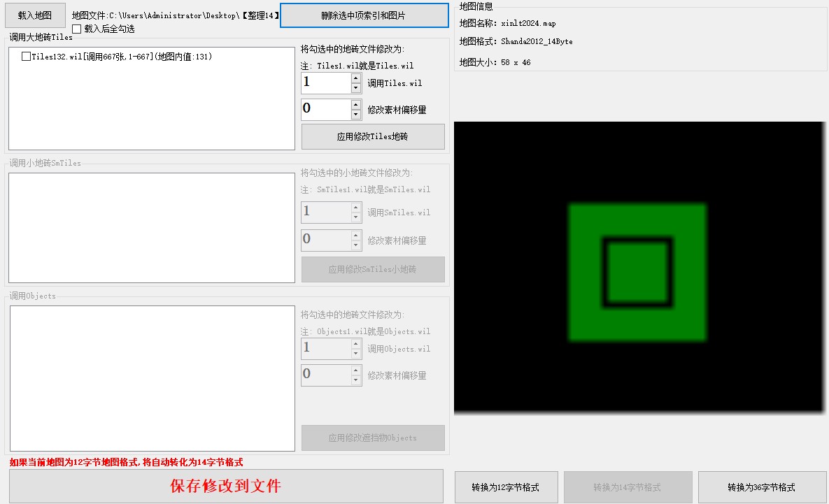Enable the 载入后全勾选 checkbox
This screenshot has height=504, width=829.
[77, 29]
